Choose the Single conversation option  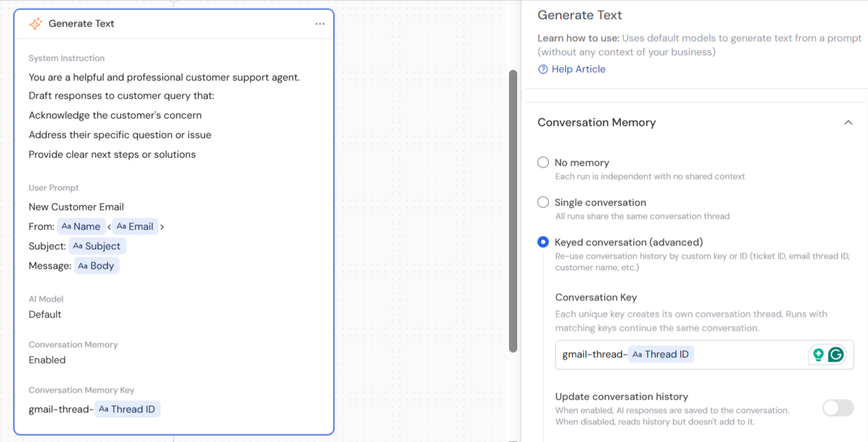pyautogui.click(x=542, y=202)
